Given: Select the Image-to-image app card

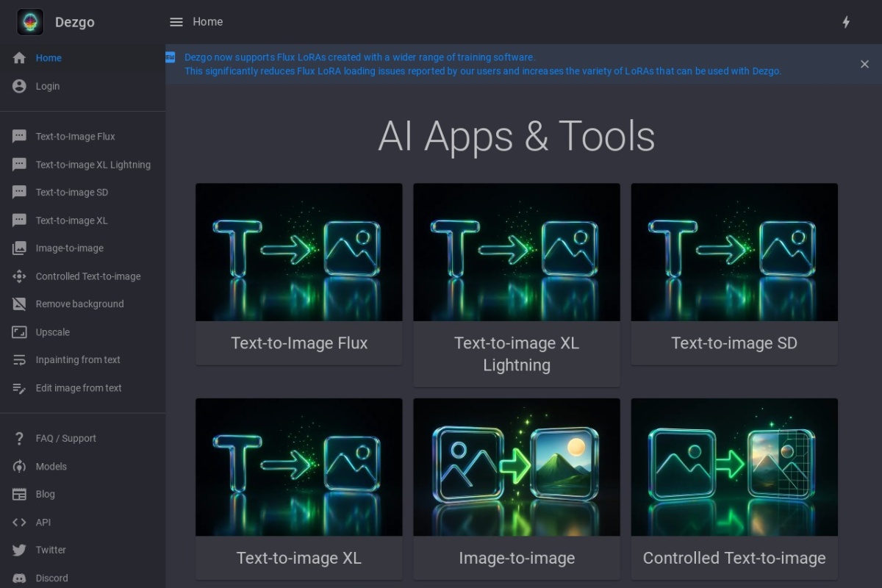Looking at the screenshot, I should click(516, 489).
